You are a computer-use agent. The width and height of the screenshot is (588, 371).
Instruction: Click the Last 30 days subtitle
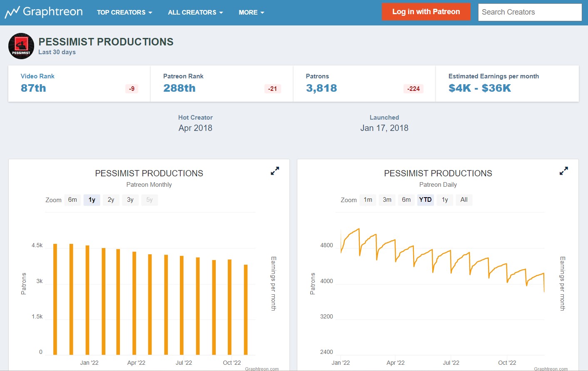coord(57,52)
